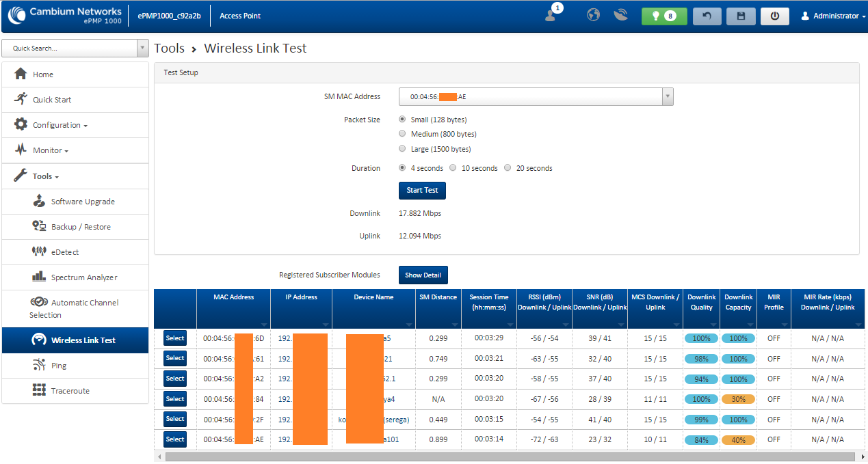The height and width of the screenshot is (464, 868).
Task: Sort table by Device Name column arrow
Action: coord(409,325)
